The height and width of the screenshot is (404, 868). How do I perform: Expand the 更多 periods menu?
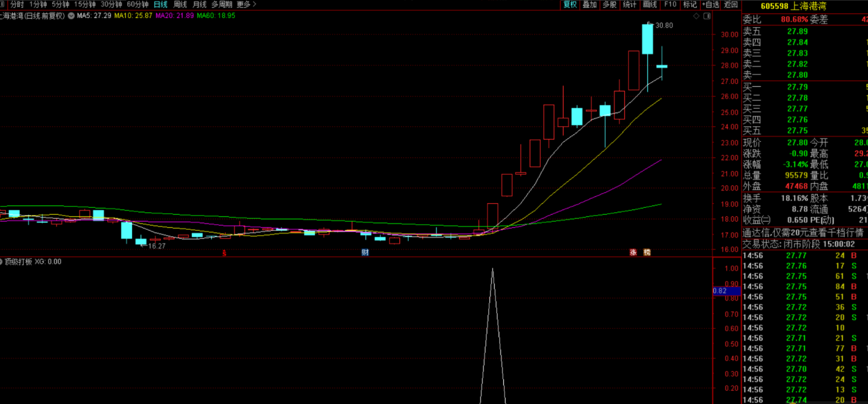point(246,4)
